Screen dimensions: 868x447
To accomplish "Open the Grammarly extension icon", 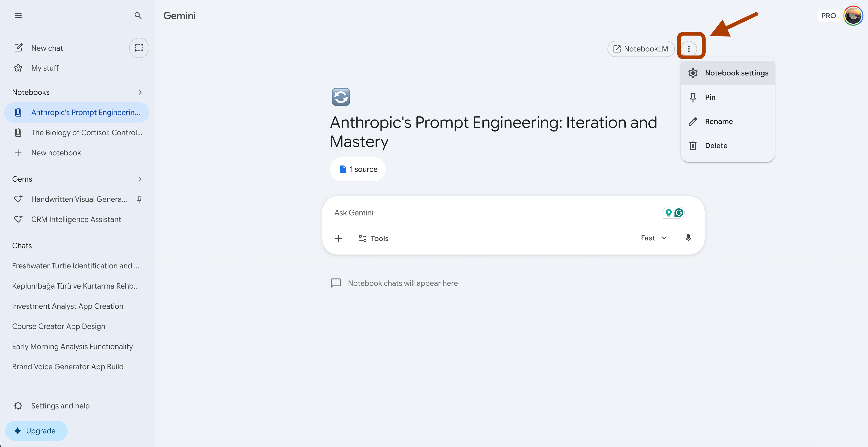I will point(679,213).
